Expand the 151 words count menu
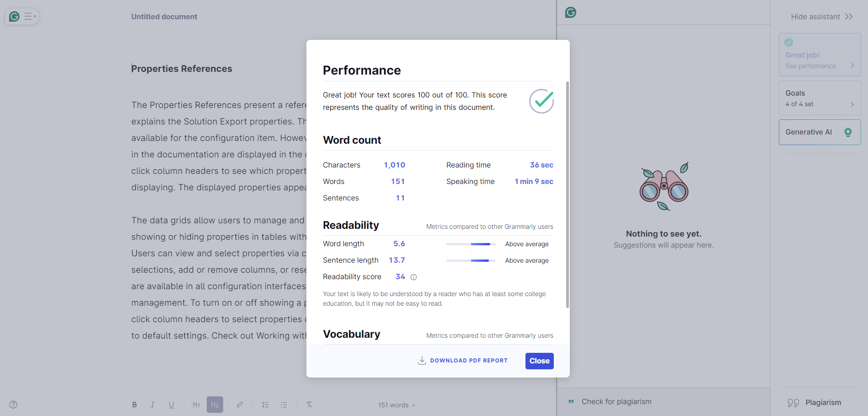Image resolution: width=868 pixels, height=416 pixels. pos(396,405)
